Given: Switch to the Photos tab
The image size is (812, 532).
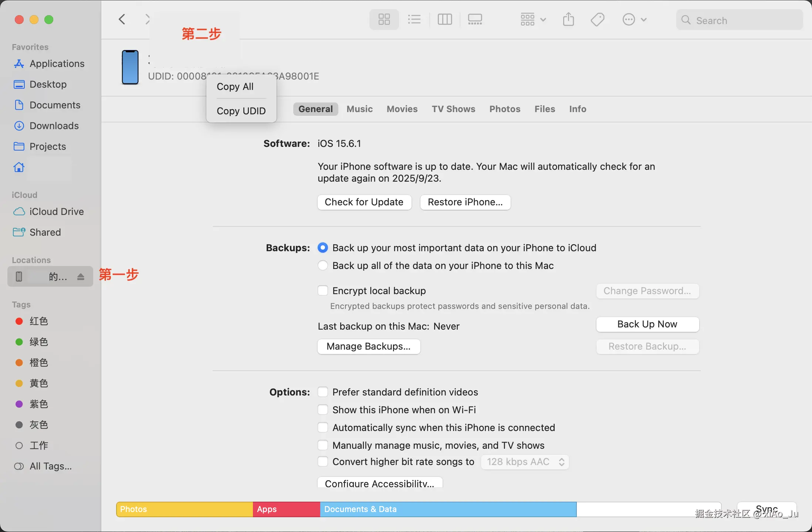Looking at the screenshot, I should (505, 109).
